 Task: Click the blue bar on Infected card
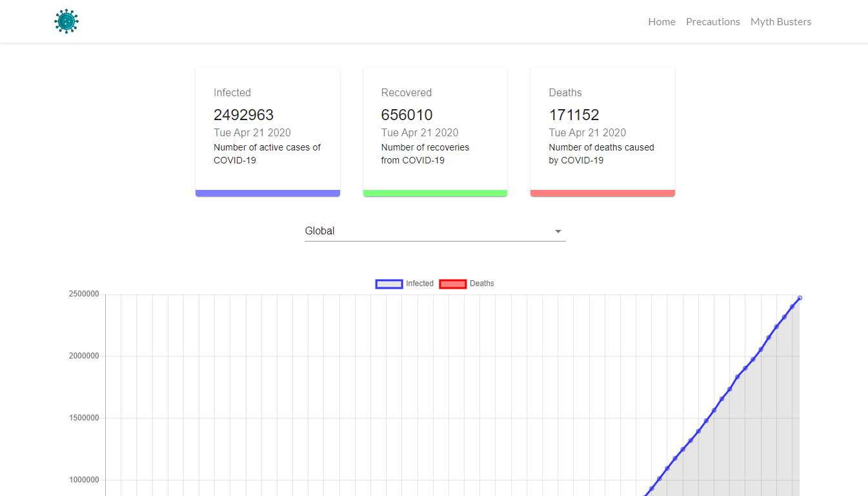[268, 193]
